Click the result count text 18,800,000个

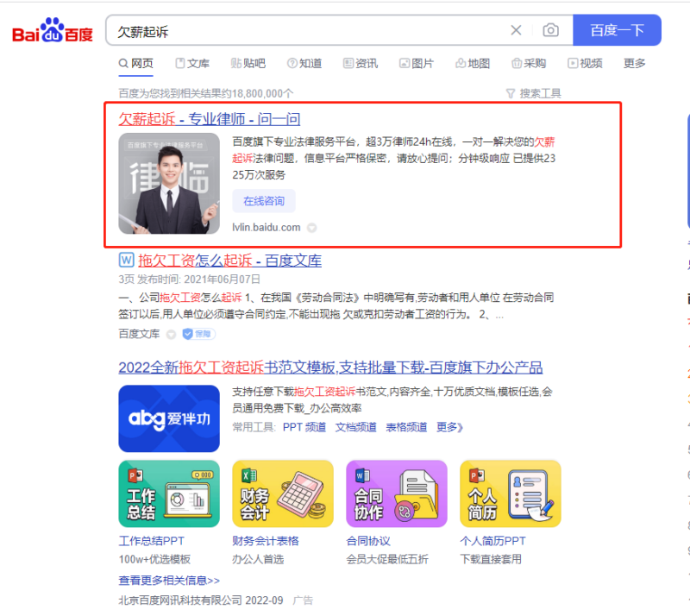[x=263, y=93]
